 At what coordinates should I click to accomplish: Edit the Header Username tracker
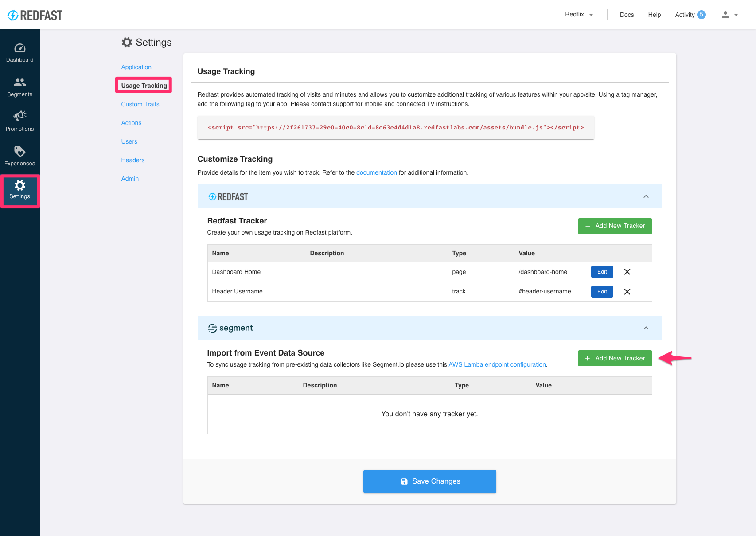[x=602, y=292]
